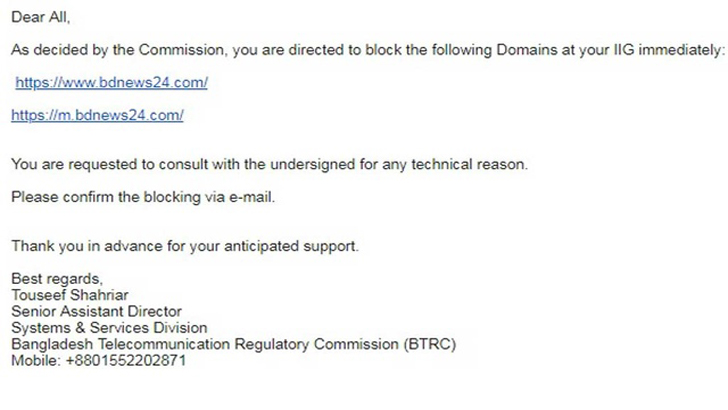Open the m.bdnews24.com mobile link
Image resolution: width=728 pixels, height=410 pixels.
tap(97, 115)
